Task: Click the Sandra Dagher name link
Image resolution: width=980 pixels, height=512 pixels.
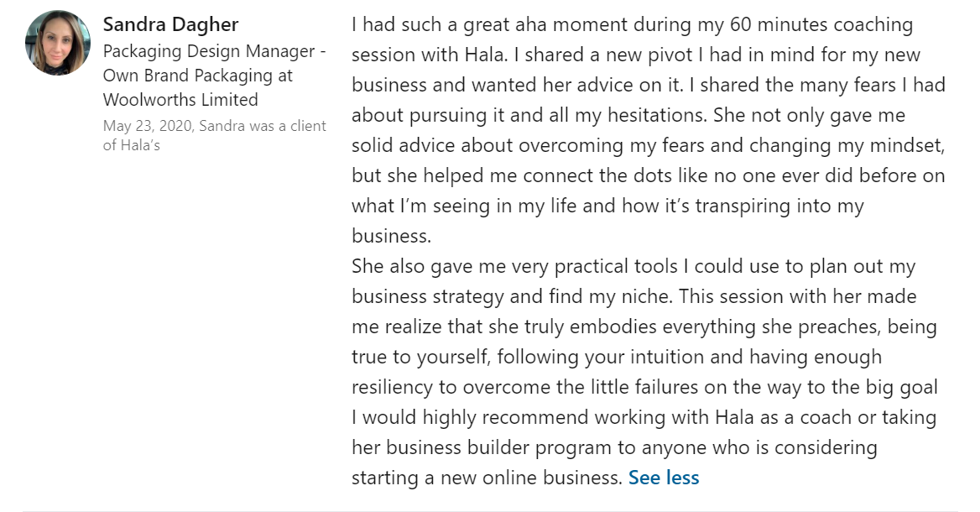Action: (170, 24)
